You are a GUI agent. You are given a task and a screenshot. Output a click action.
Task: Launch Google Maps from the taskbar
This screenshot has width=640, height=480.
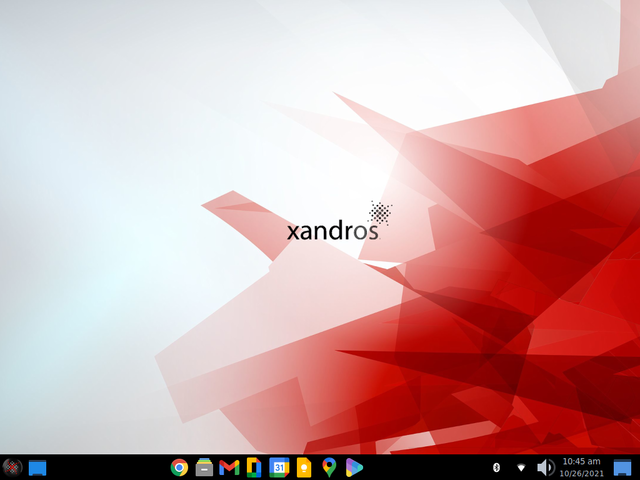pos(329,467)
